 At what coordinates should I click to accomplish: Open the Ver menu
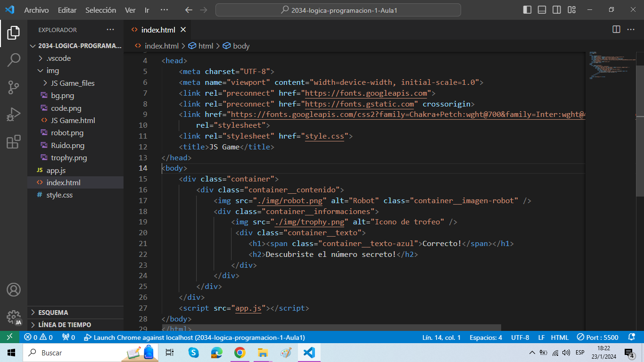coord(130,10)
